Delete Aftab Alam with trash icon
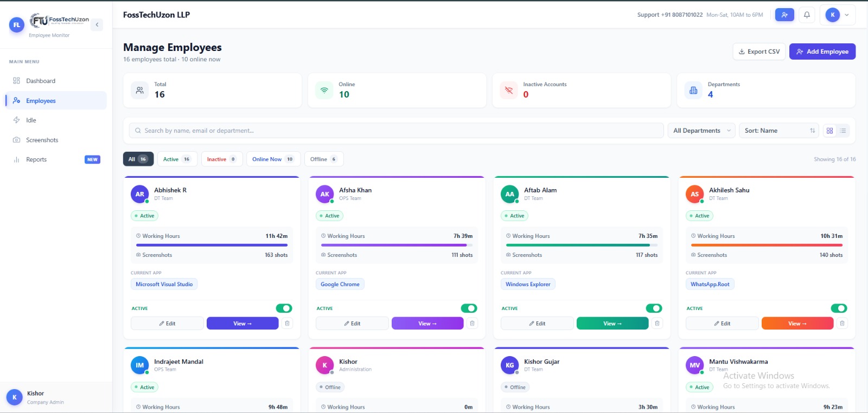Viewport: 868px width, 413px height. click(658, 324)
